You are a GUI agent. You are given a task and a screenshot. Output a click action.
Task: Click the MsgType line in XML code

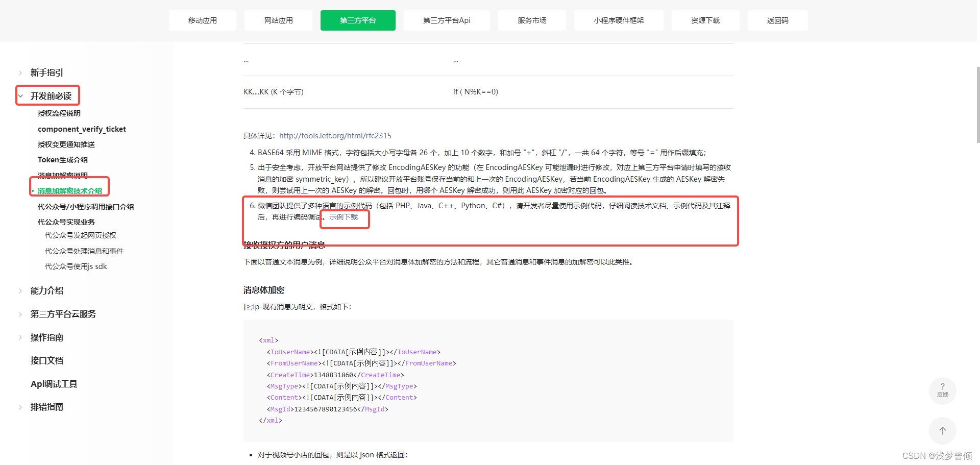341,386
